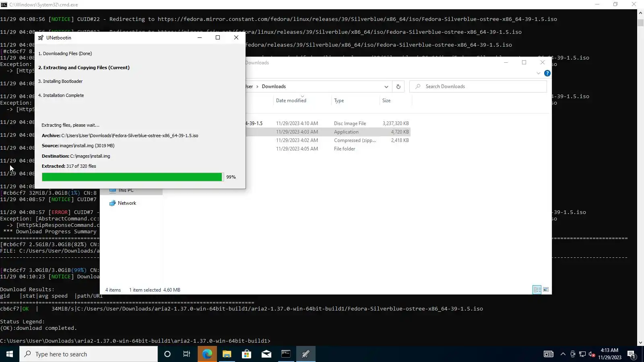Click the cmd.exe title bar icon

[x=4, y=4]
